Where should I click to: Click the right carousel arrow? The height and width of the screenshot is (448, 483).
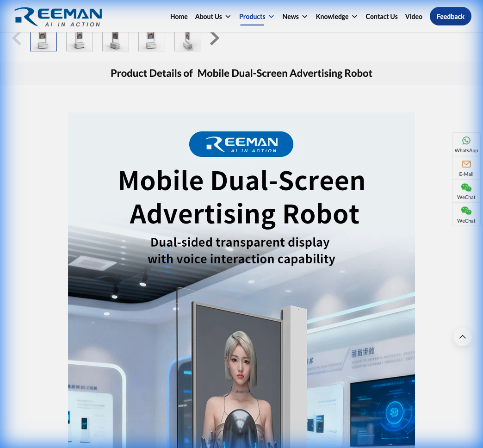click(214, 38)
